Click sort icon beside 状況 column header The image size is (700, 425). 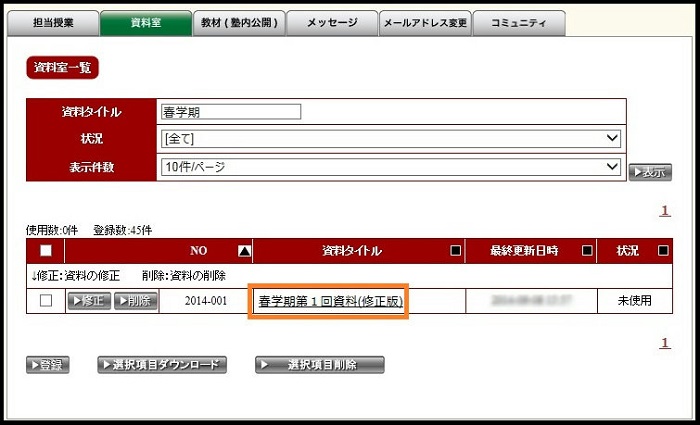tap(663, 251)
